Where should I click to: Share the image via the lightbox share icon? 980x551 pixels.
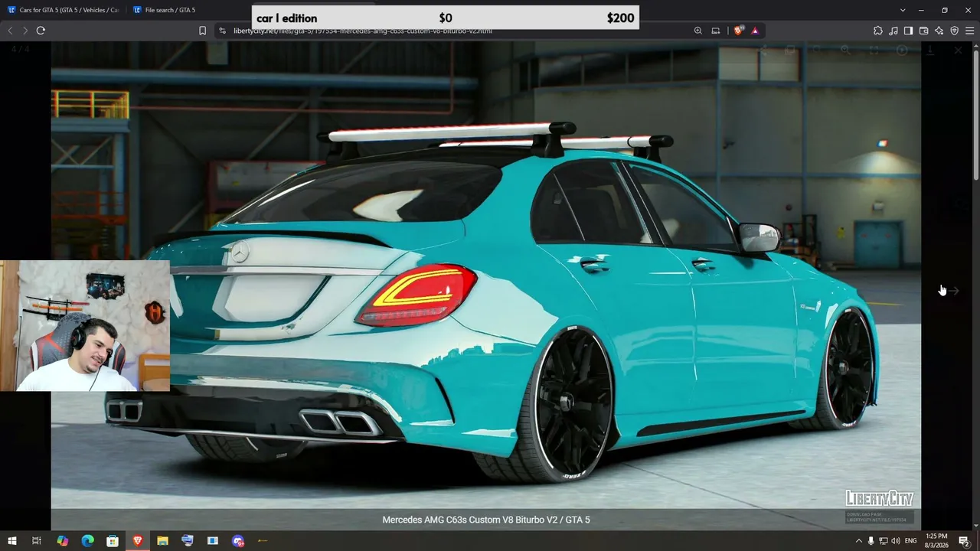tap(763, 51)
